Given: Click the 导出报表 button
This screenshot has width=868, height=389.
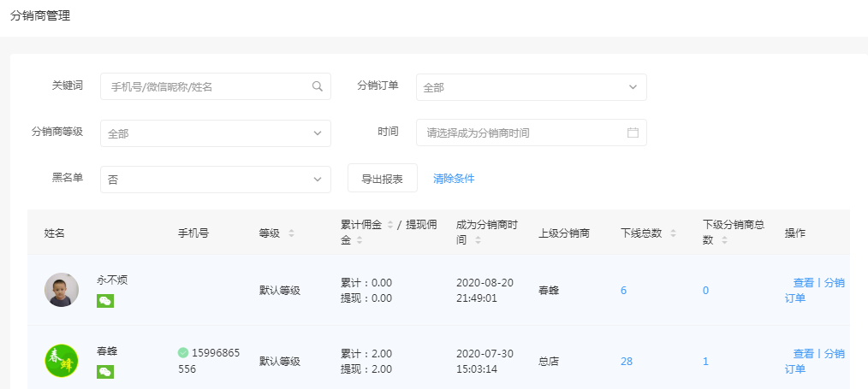Looking at the screenshot, I should pyautogui.click(x=382, y=179).
